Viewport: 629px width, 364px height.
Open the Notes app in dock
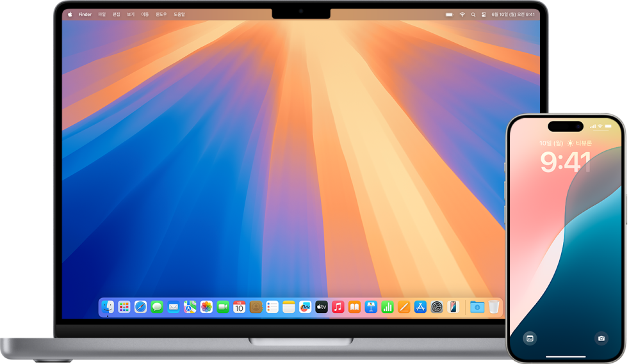click(288, 307)
